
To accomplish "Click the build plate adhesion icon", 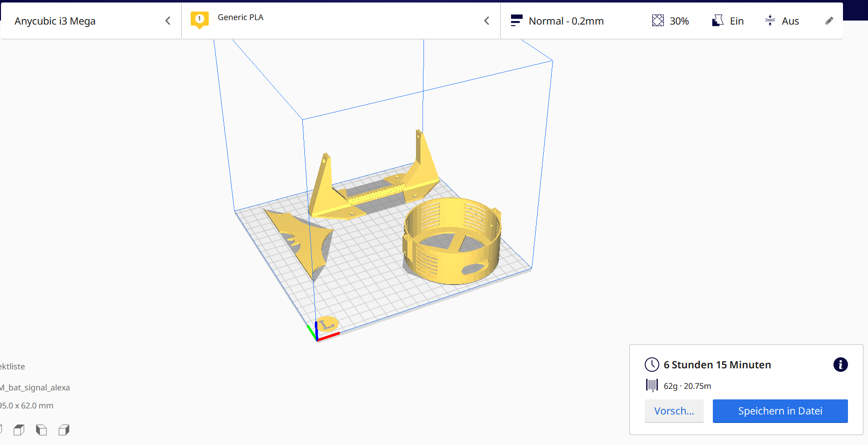I will coord(770,21).
